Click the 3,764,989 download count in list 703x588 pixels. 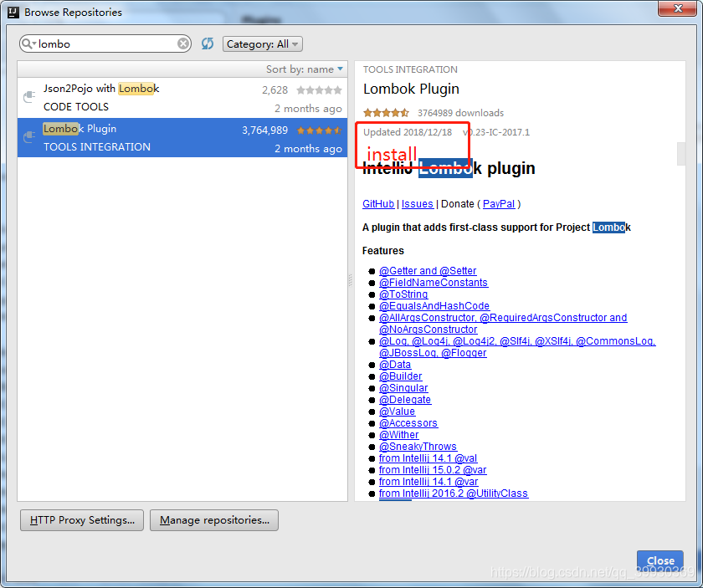click(x=265, y=130)
